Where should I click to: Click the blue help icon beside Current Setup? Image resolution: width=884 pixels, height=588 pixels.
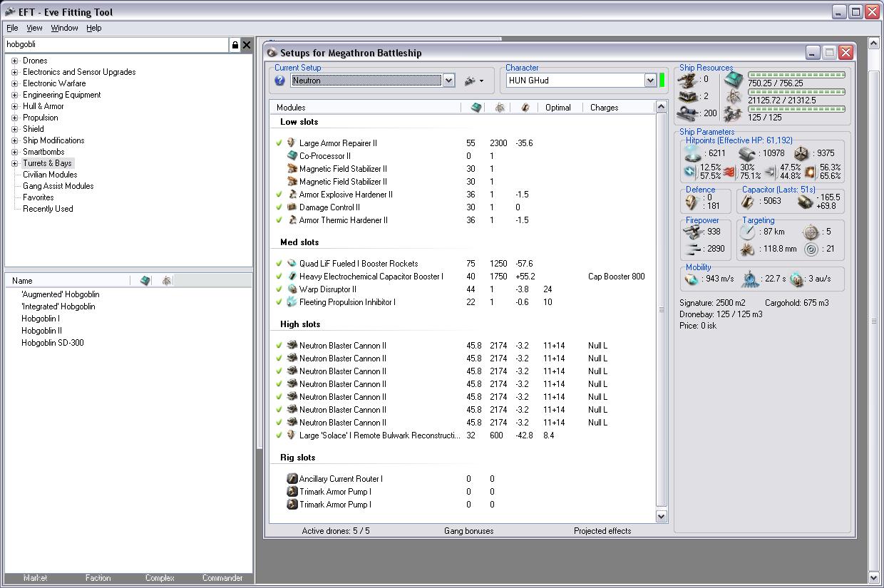(x=280, y=81)
